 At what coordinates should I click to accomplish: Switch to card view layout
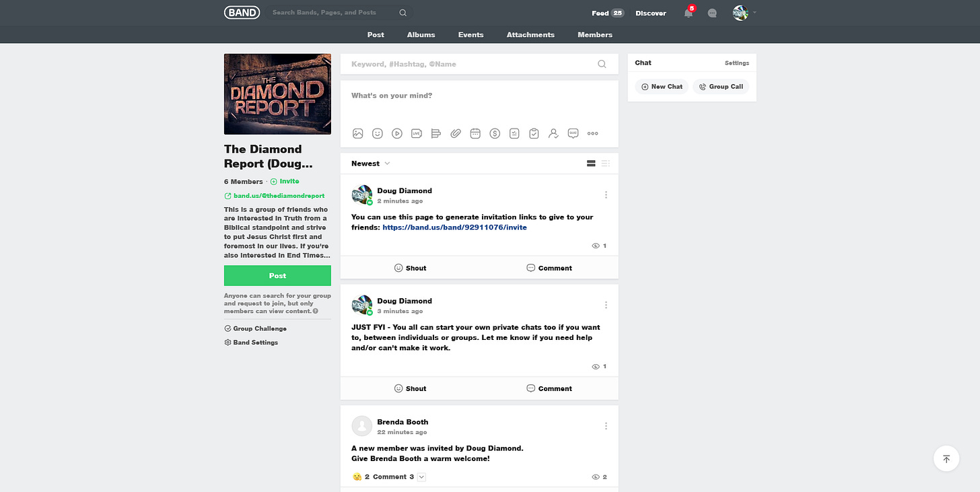(591, 164)
